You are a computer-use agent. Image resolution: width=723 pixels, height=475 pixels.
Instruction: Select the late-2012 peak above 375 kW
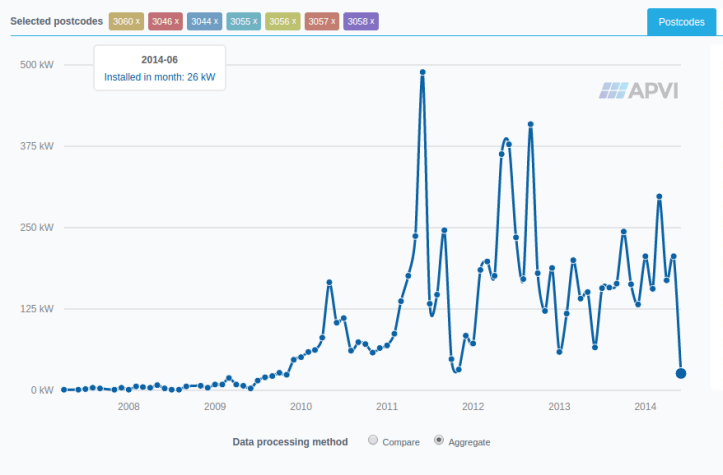click(x=531, y=124)
